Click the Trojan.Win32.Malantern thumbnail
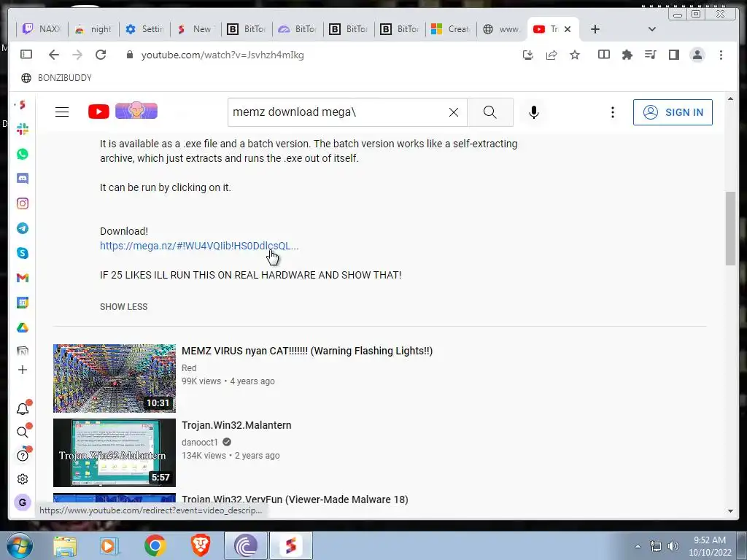 [x=115, y=453]
